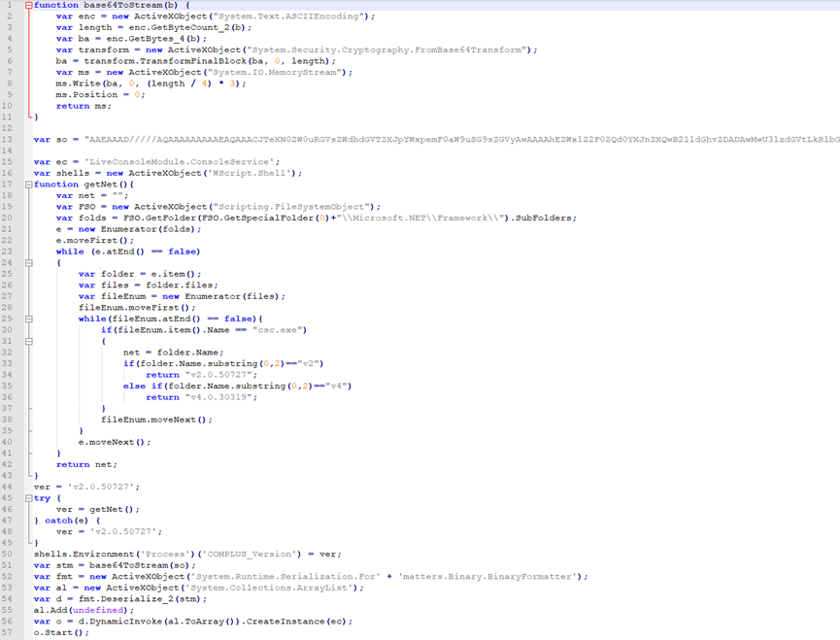Click 'ver = getNet();' inside try block
Image resolution: width=840 pixels, height=640 pixels.
point(97,509)
